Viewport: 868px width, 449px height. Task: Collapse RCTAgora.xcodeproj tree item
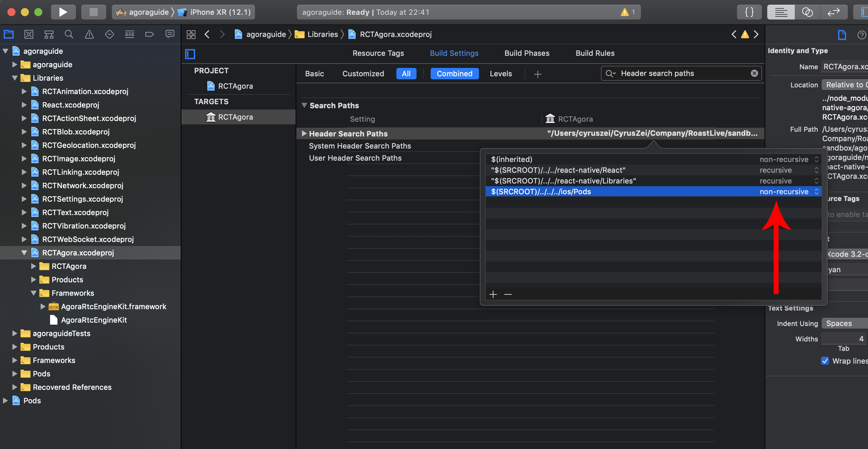24,252
